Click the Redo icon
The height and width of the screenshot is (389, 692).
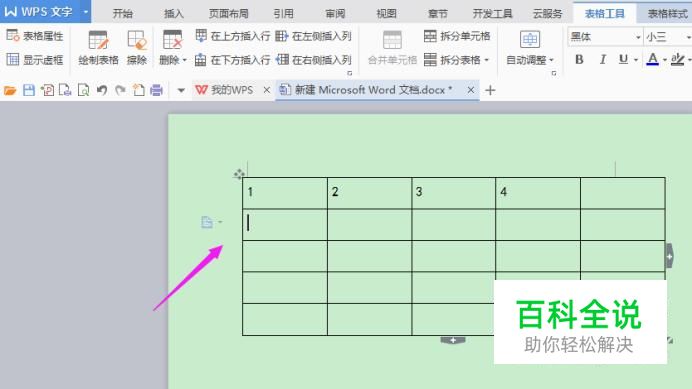tap(120, 91)
